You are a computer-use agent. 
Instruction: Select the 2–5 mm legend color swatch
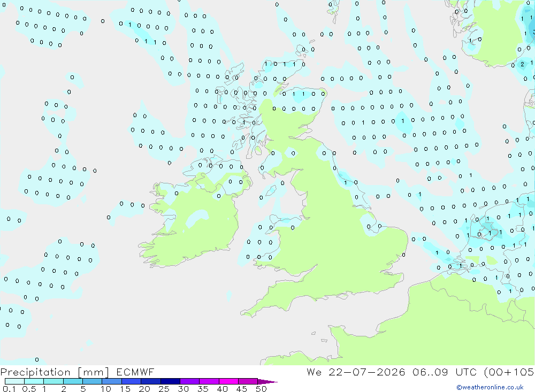click(73, 381)
